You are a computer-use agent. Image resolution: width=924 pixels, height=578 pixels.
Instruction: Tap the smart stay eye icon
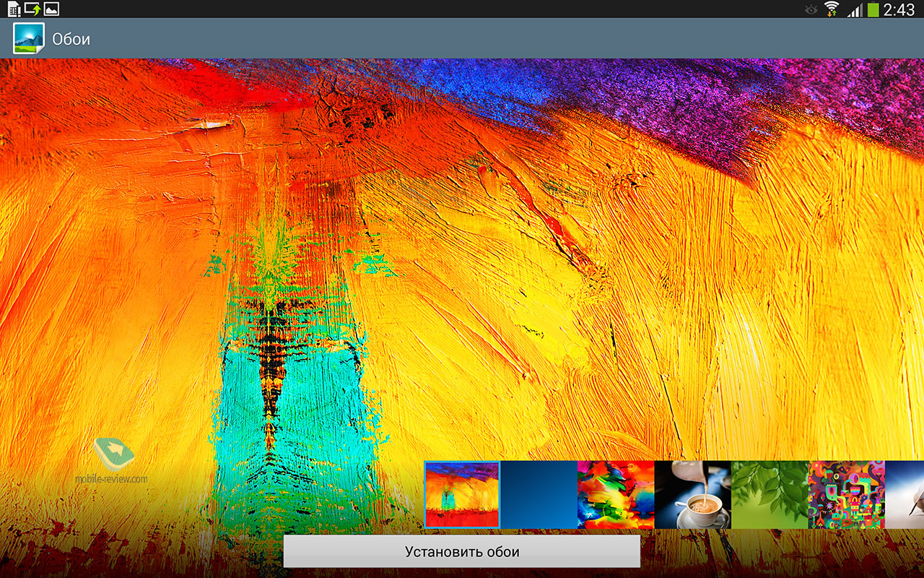click(811, 9)
